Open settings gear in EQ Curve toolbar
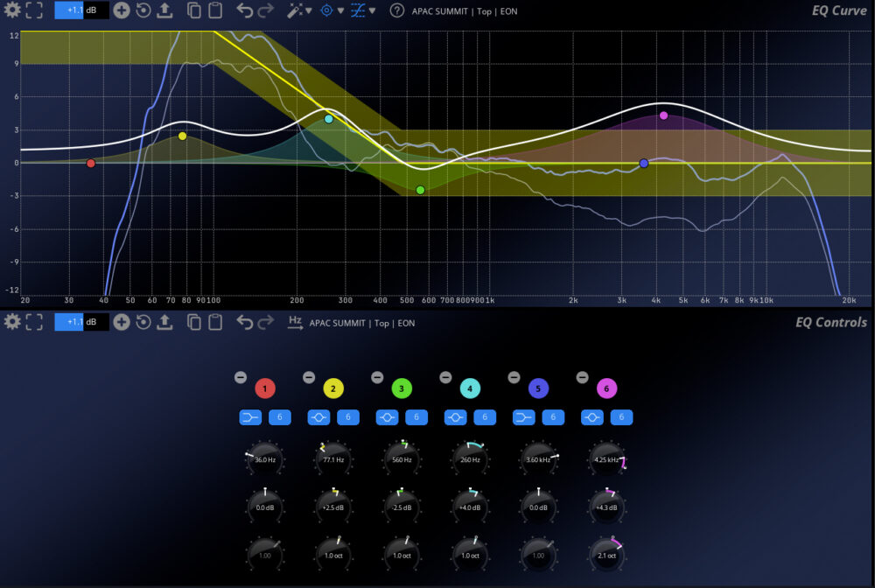Image resolution: width=875 pixels, height=588 pixels. [x=12, y=10]
